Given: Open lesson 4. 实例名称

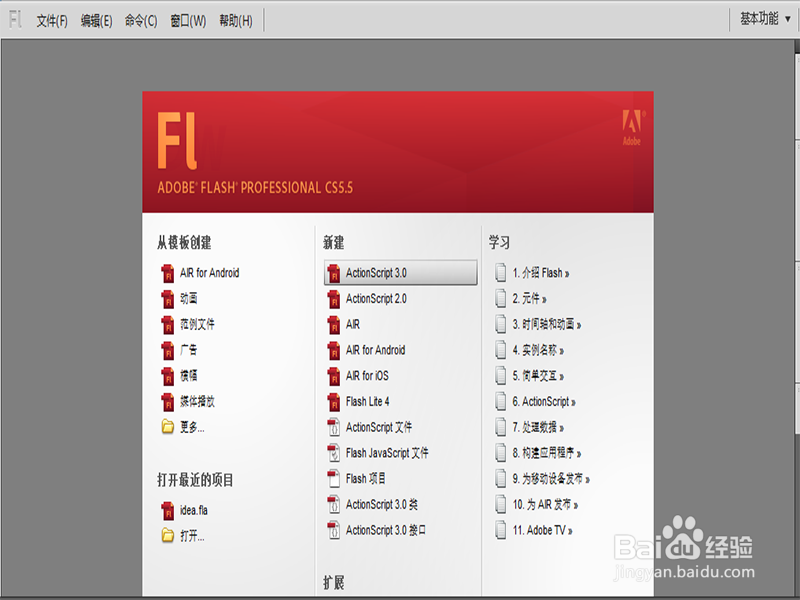Looking at the screenshot, I should [x=538, y=350].
